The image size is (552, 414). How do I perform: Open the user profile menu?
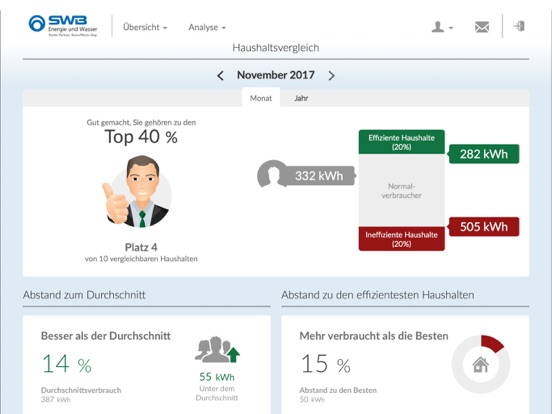[442, 27]
